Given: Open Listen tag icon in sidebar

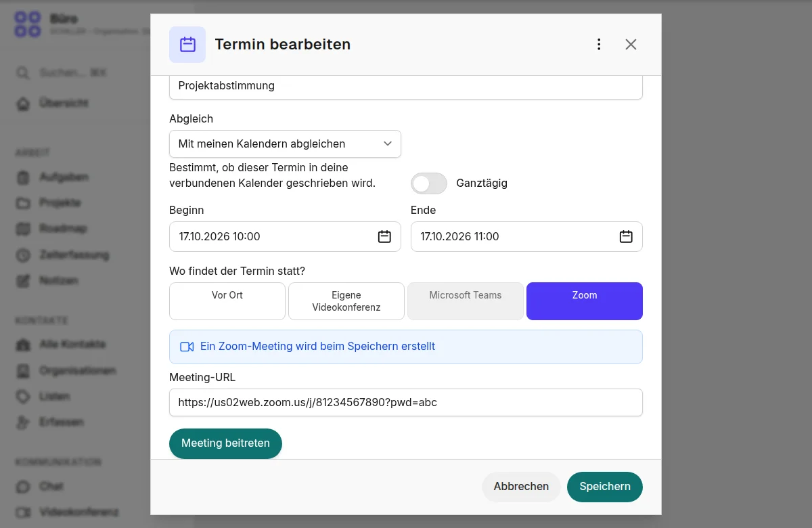Looking at the screenshot, I should pos(23,396).
